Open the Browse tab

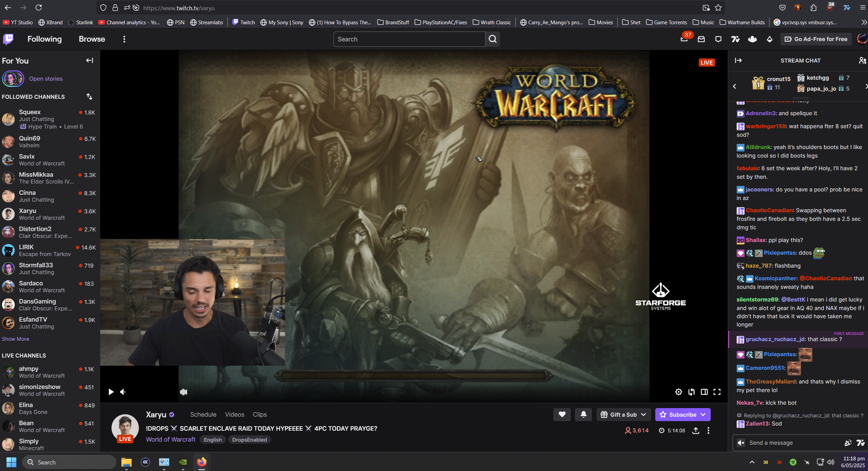(x=92, y=39)
